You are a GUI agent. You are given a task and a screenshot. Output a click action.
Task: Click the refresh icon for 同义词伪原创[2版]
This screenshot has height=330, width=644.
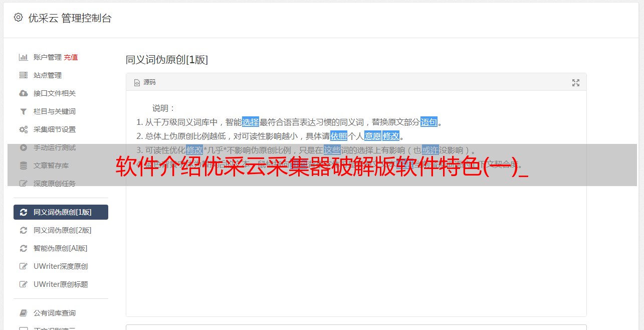23,230
